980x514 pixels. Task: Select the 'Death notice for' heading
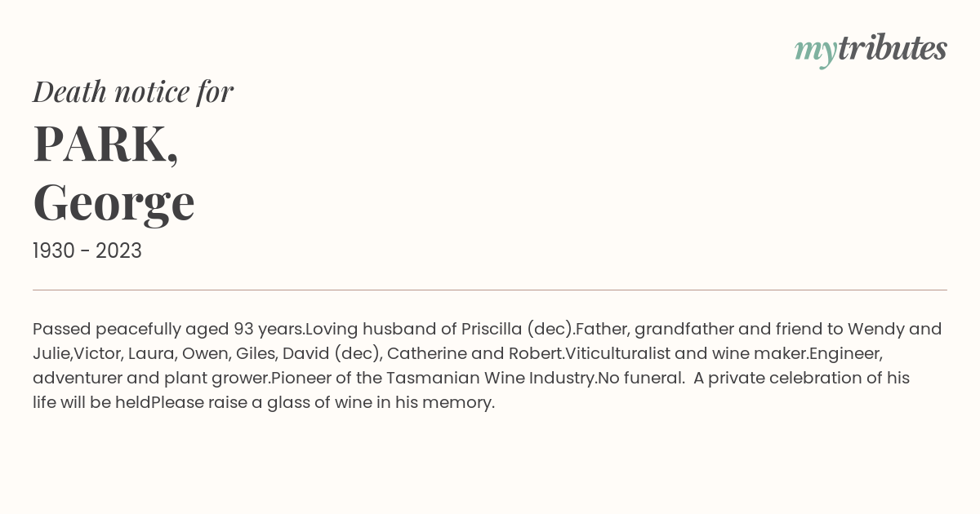click(x=133, y=92)
